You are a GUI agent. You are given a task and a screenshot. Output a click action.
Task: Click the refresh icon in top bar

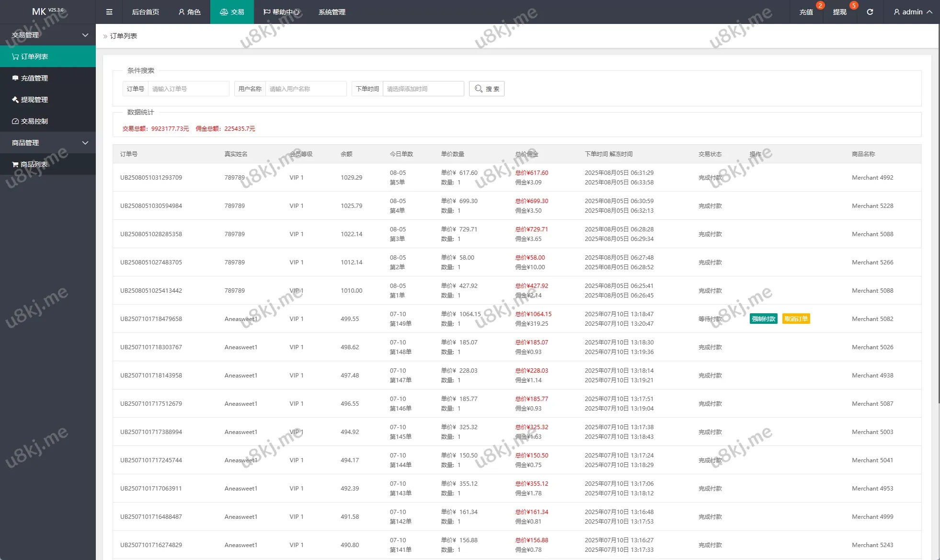click(x=870, y=12)
